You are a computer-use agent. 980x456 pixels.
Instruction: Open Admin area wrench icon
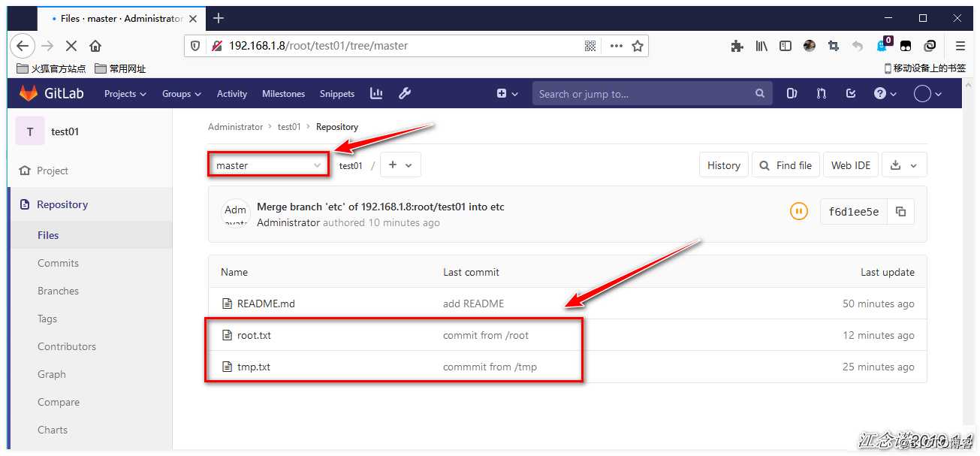(x=405, y=93)
